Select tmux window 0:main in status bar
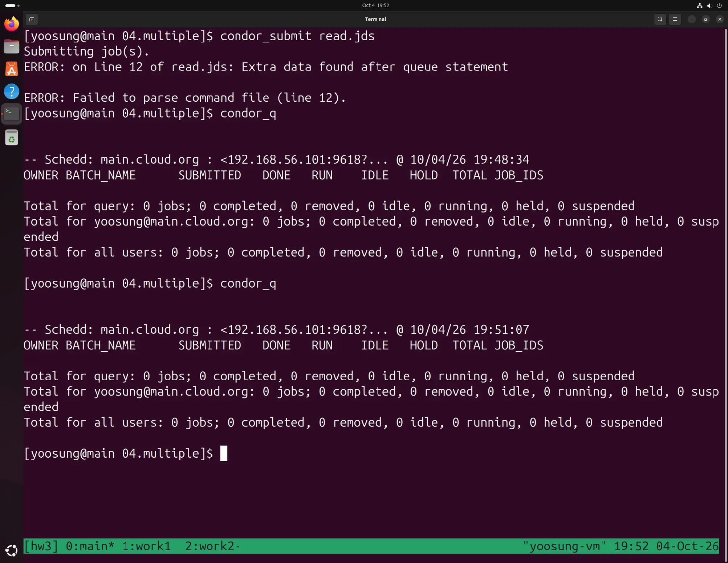Image resolution: width=728 pixels, height=563 pixels. tap(90, 546)
